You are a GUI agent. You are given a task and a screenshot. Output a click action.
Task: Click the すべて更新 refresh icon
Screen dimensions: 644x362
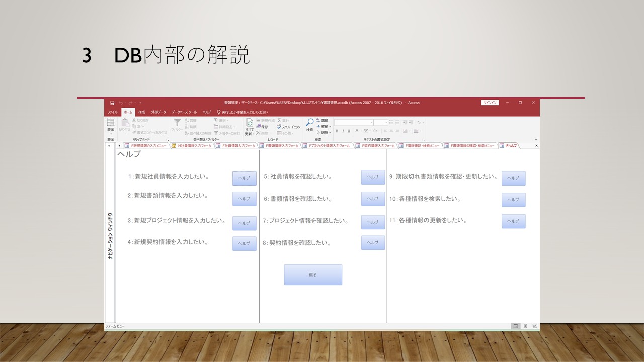(250, 123)
